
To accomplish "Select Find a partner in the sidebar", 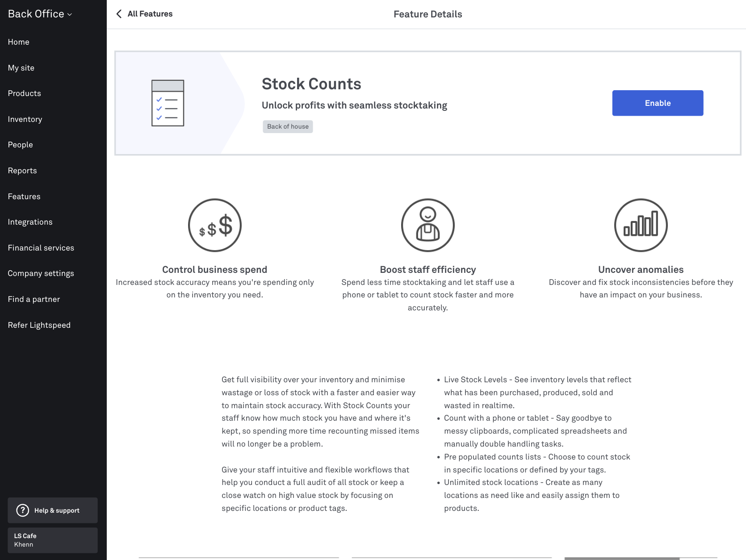I will click(34, 299).
